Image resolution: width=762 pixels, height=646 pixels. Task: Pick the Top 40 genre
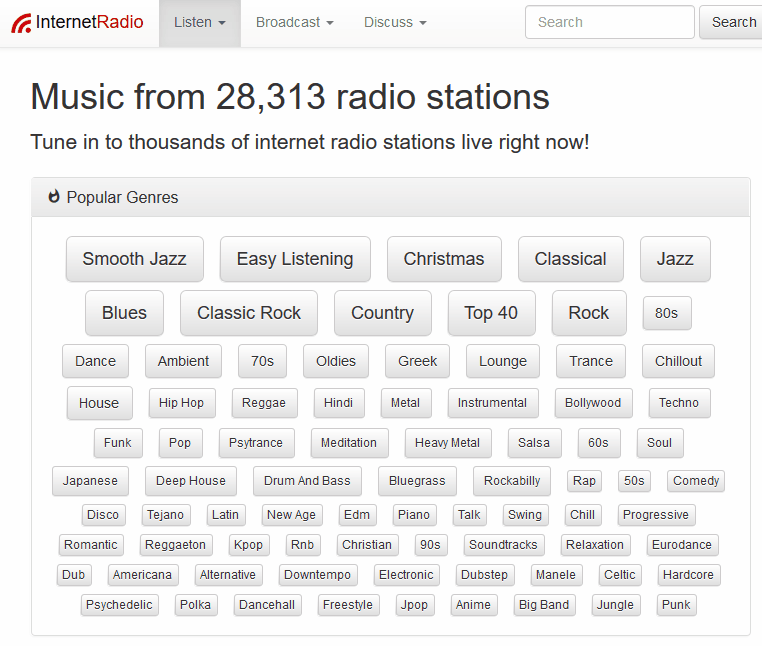pos(491,313)
